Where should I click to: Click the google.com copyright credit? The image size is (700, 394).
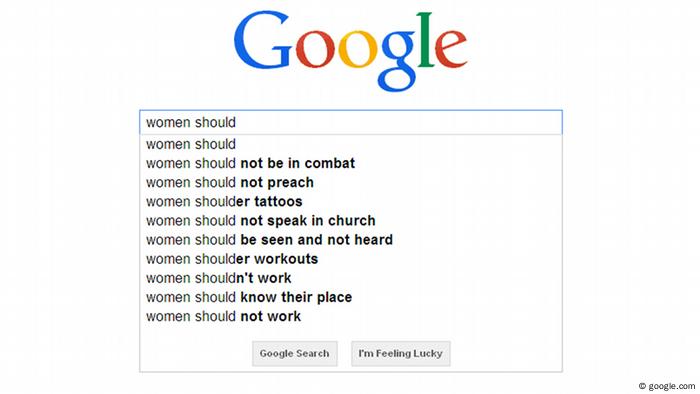[667, 386]
